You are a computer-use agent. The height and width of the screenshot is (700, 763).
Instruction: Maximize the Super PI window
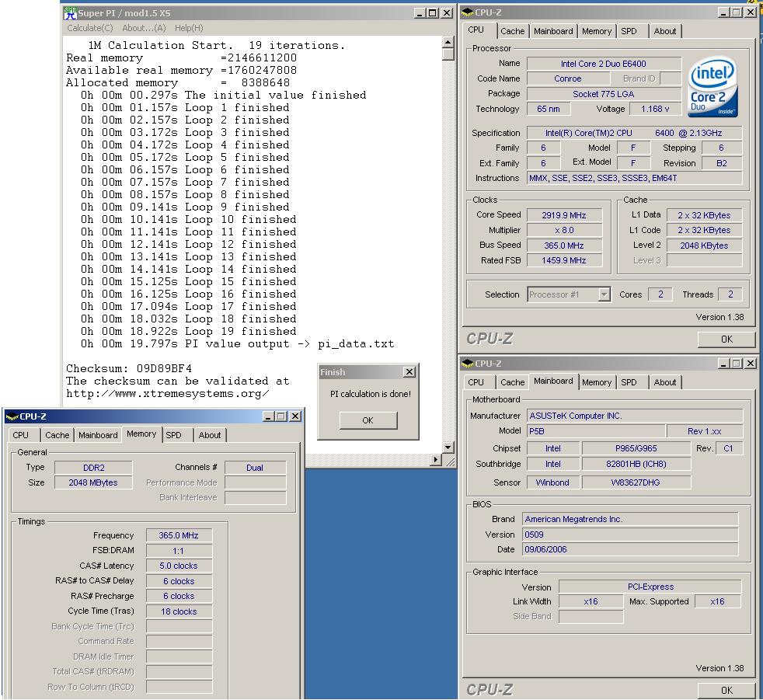click(432, 13)
